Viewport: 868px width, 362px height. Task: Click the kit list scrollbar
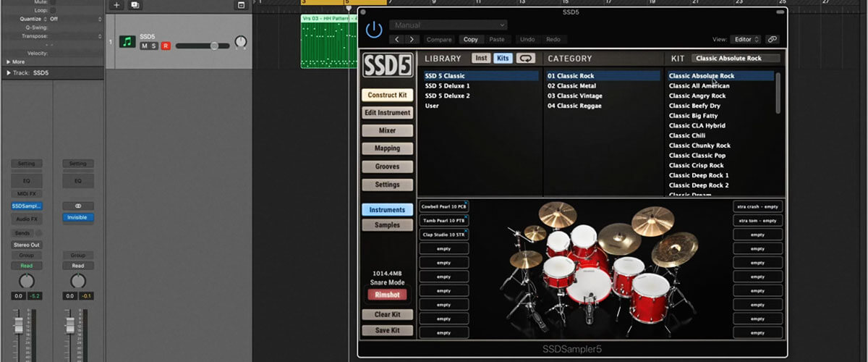[x=778, y=92]
